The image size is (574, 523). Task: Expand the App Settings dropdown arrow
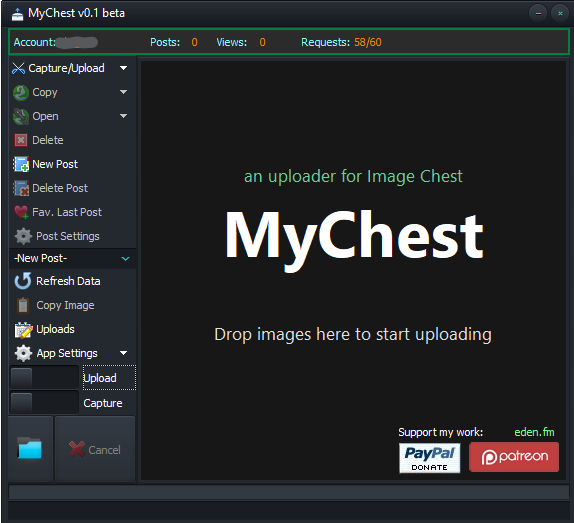coord(124,353)
